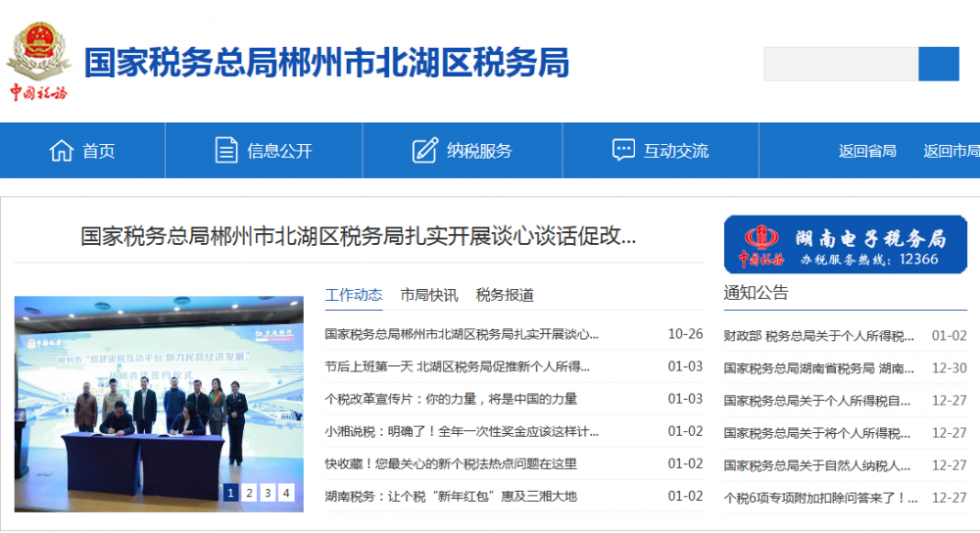
Task: Open the headline article about 谈心谈话
Action: 358,236
